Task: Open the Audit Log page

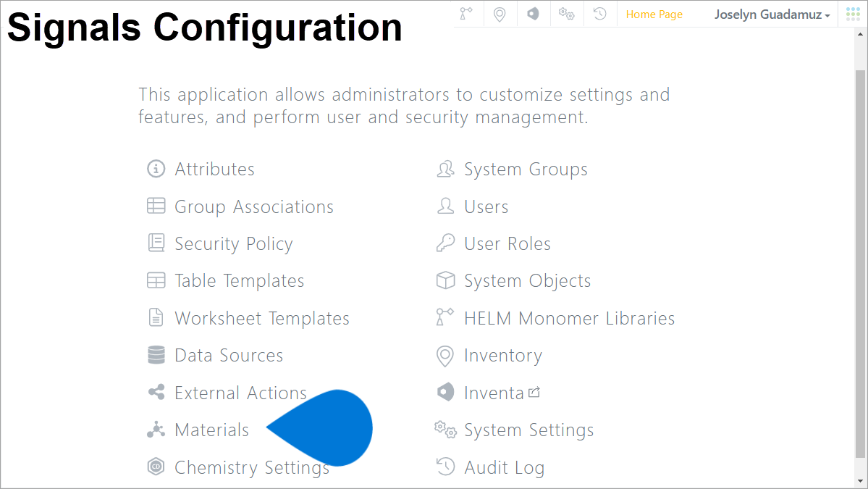Action: pyautogui.click(x=504, y=468)
